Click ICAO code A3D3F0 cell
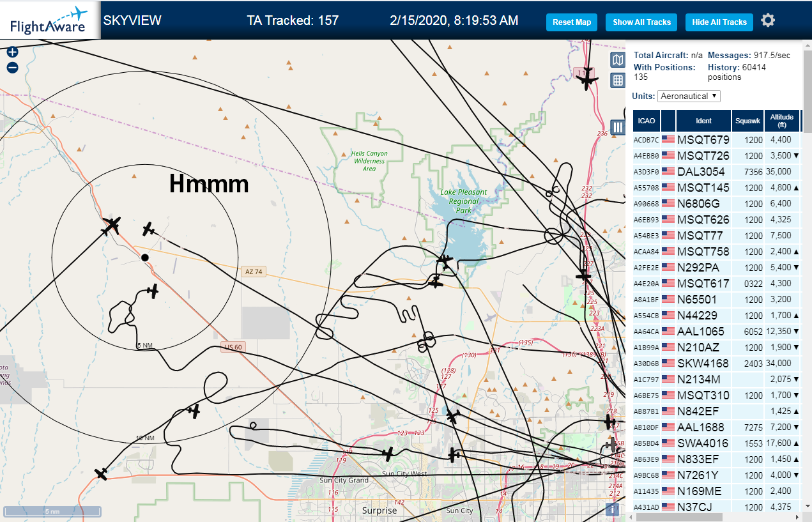The width and height of the screenshot is (812, 522). pos(646,172)
